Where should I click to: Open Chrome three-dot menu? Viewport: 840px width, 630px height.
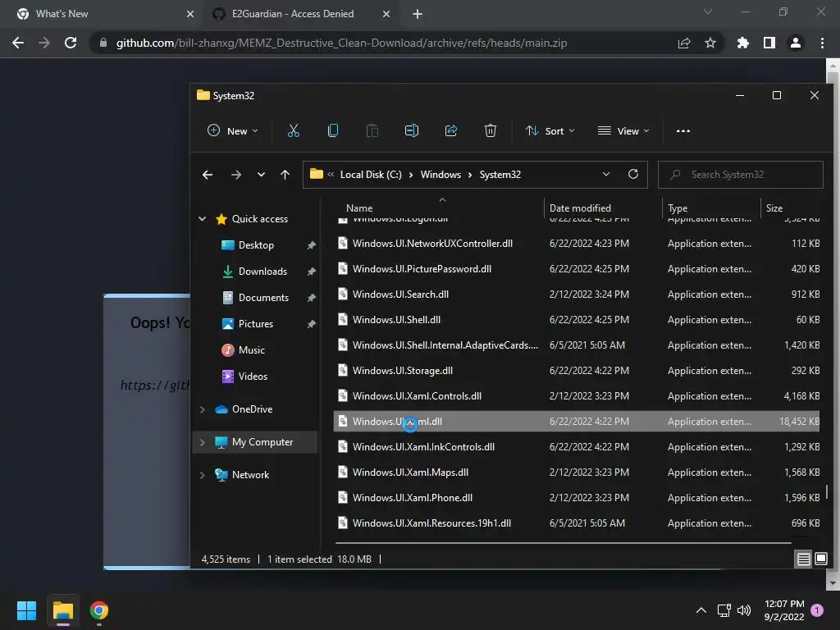(x=822, y=43)
